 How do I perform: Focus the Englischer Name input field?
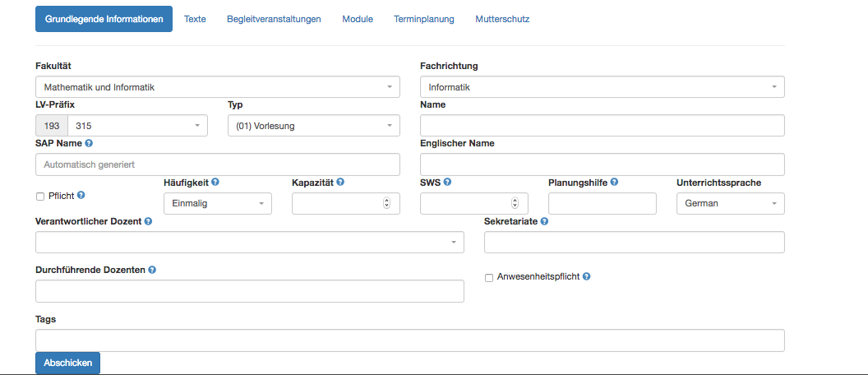click(603, 164)
